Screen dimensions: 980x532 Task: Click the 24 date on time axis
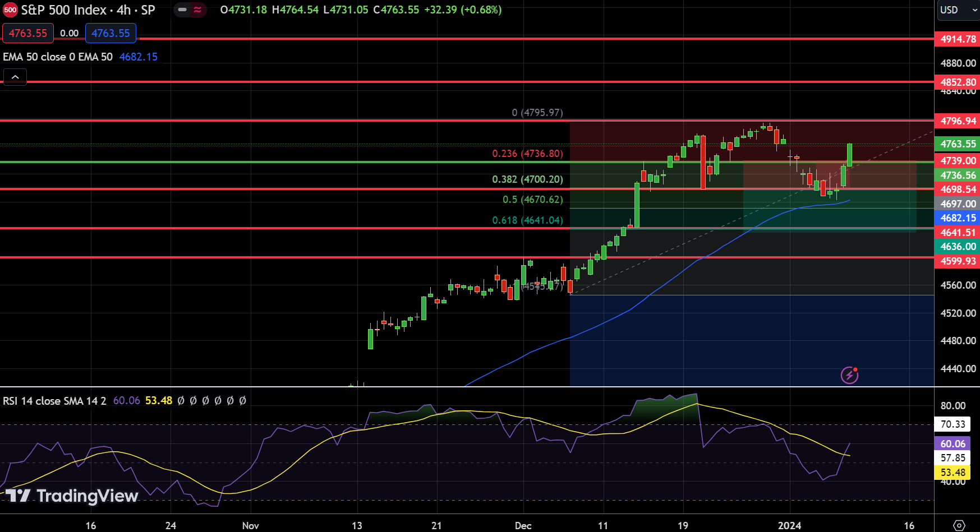(x=171, y=525)
